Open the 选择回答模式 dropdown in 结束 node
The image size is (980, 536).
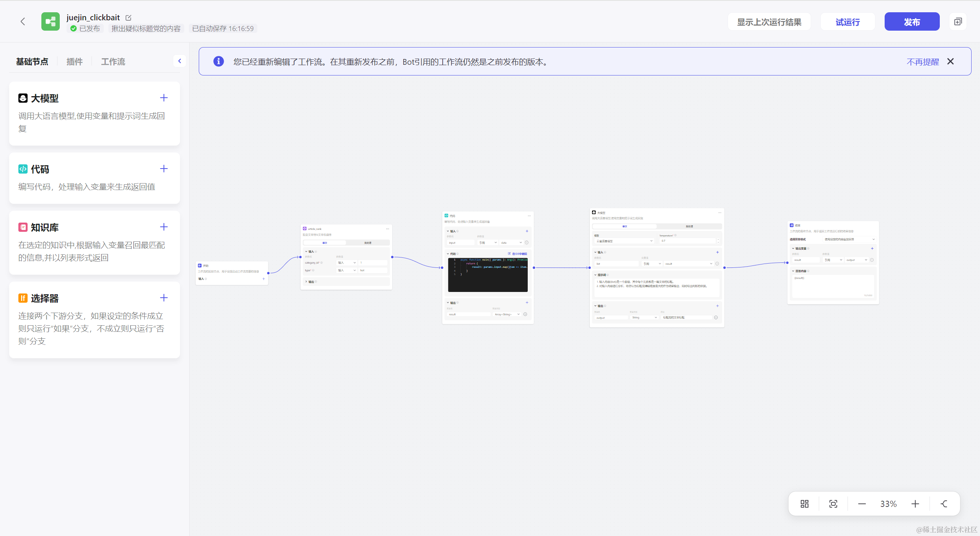coord(849,239)
